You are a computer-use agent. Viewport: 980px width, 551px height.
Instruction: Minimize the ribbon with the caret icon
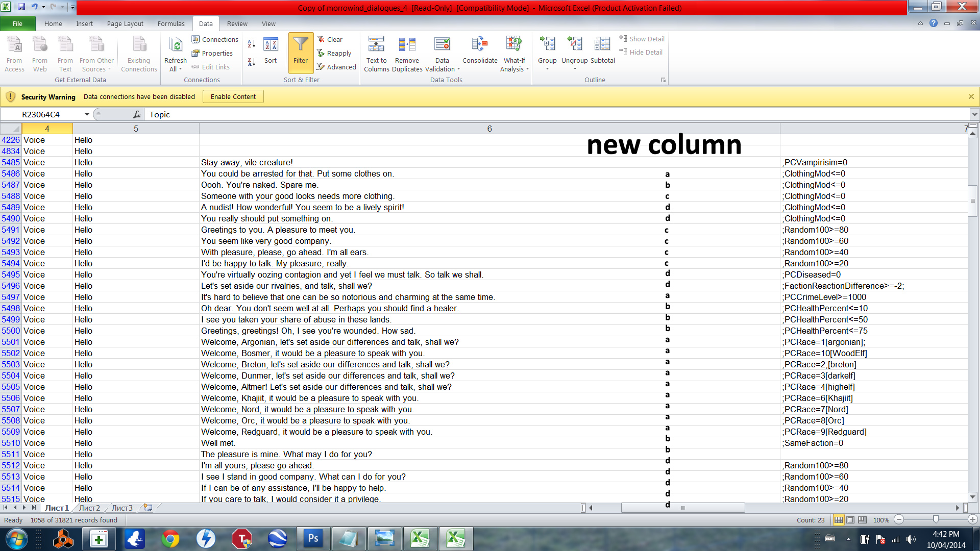pos(920,23)
